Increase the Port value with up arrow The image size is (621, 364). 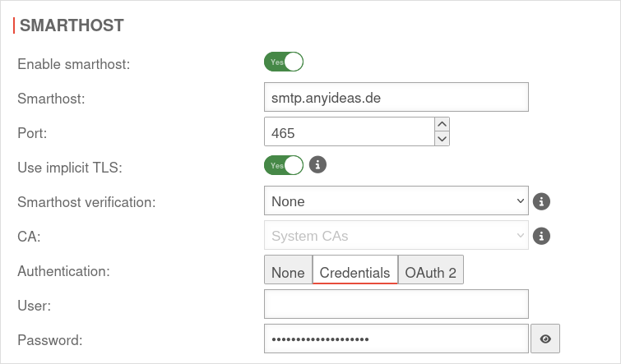[x=442, y=124]
